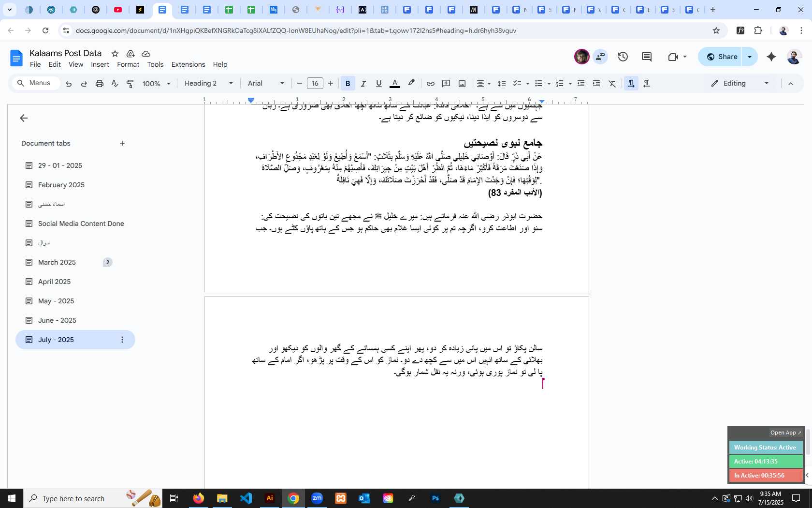Open the video call dropdown
The image size is (812, 508).
point(685,57)
